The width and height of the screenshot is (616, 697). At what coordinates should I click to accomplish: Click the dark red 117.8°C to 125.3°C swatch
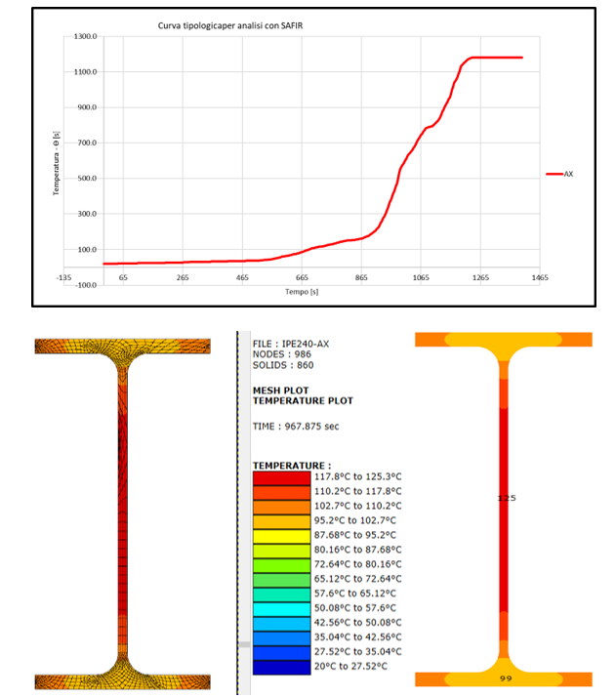coord(281,477)
